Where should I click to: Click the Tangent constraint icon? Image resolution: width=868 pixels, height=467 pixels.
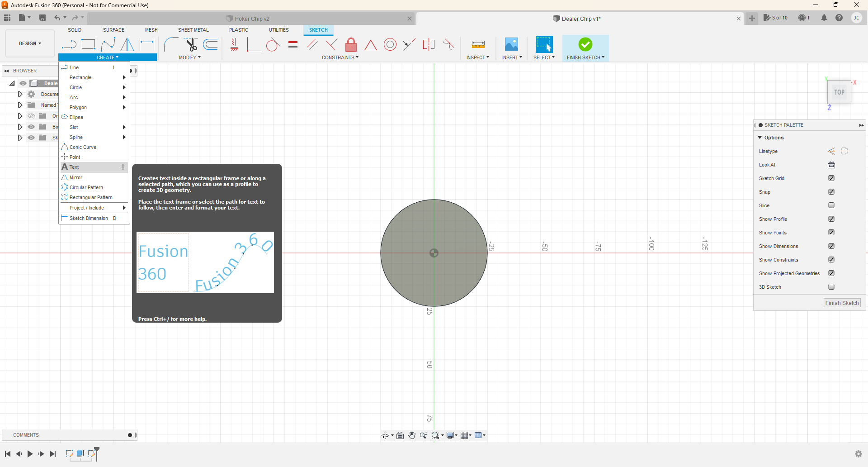click(x=273, y=45)
